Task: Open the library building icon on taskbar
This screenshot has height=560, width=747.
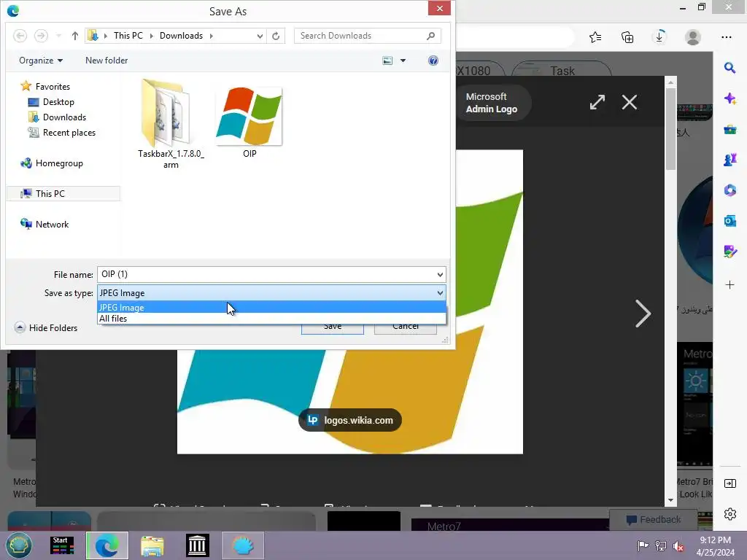Action: pyautogui.click(x=197, y=545)
